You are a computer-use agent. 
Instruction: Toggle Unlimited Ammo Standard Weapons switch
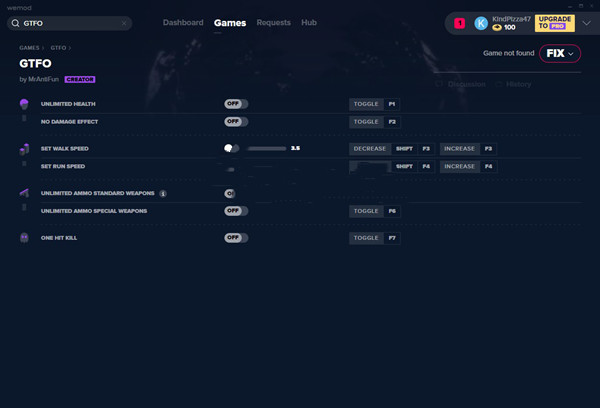pos(230,193)
